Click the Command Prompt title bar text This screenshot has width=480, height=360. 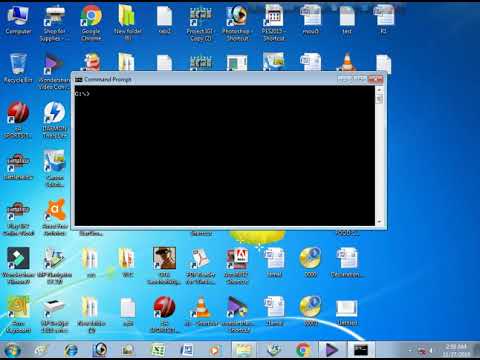(108, 79)
